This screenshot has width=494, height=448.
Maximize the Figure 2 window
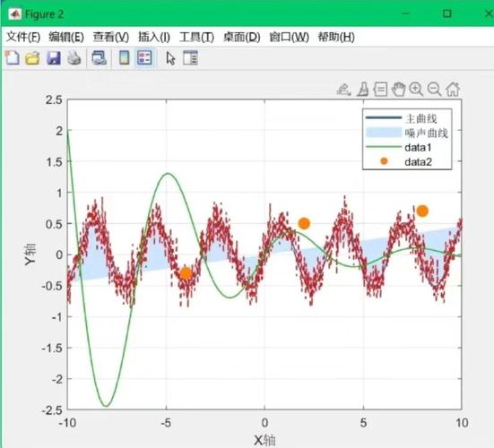pos(447,13)
